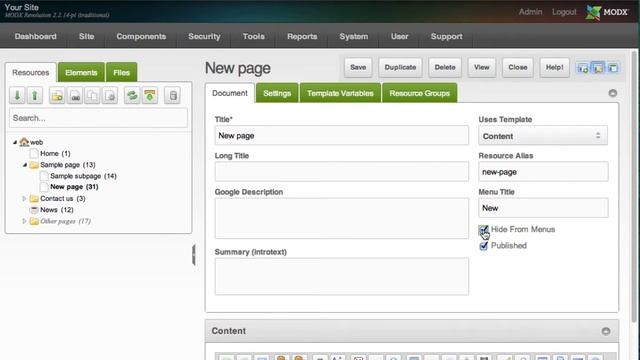Switch to the Elements tab
640x360 pixels.
click(x=81, y=73)
